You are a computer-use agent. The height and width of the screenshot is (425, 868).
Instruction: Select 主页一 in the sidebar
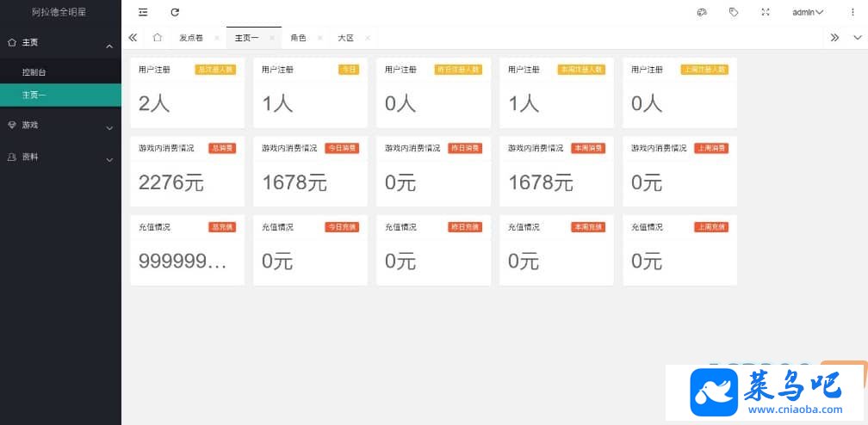[x=60, y=95]
